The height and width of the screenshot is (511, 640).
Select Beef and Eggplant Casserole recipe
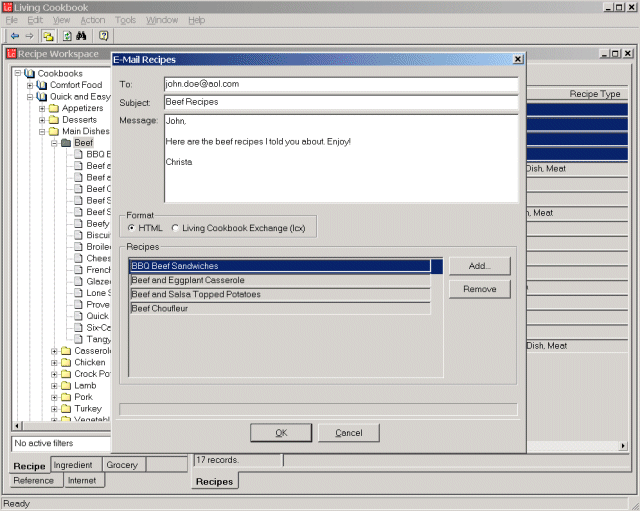tap(280, 280)
